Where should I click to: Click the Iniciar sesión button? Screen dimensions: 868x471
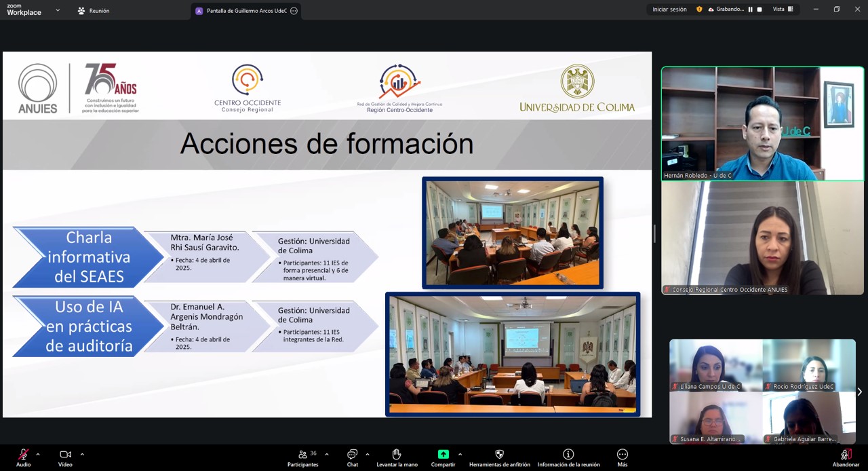pyautogui.click(x=669, y=10)
